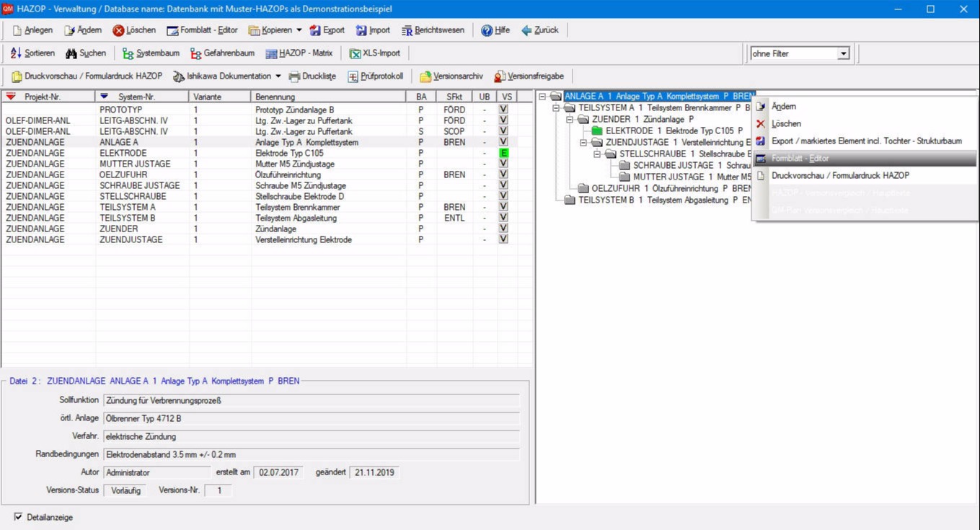The image size is (980, 530).
Task: Select the OELZUFUHR tree item
Action: click(672, 188)
